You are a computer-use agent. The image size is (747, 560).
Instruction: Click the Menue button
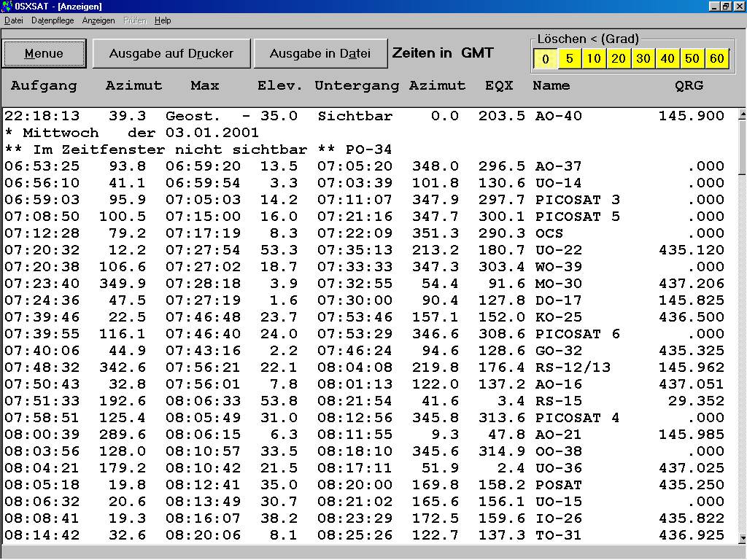44,53
